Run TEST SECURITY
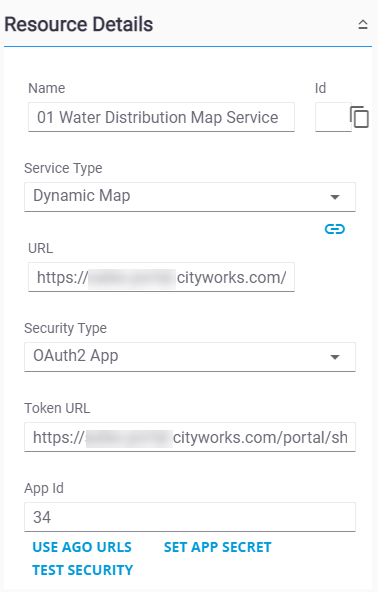The height and width of the screenshot is (592, 378). [83, 570]
